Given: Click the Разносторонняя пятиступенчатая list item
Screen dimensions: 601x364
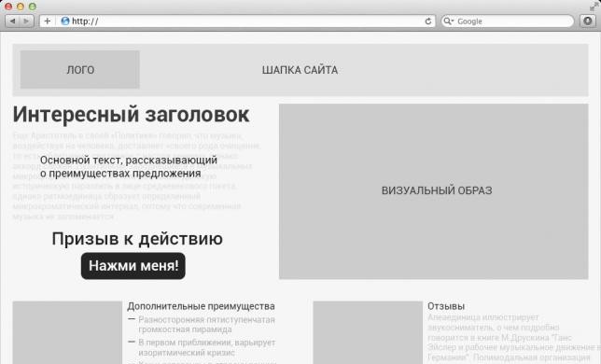Looking at the screenshot, I should pos(206,324).
